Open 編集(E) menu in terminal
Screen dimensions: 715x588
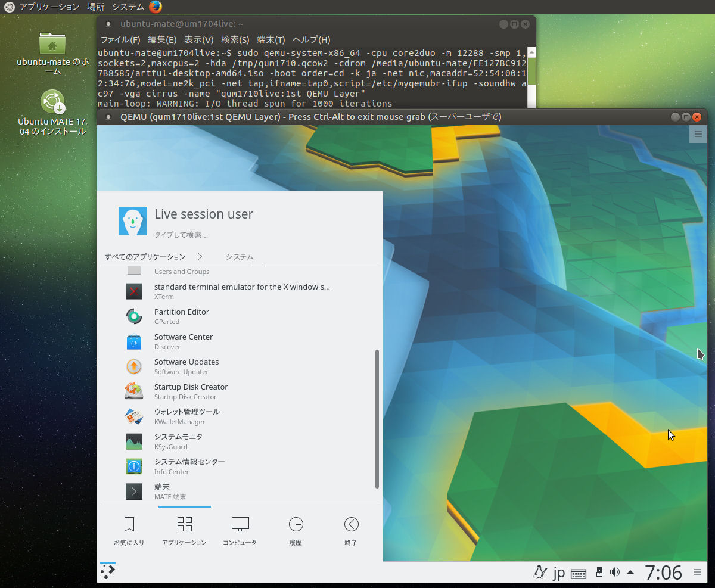(162, 40)
